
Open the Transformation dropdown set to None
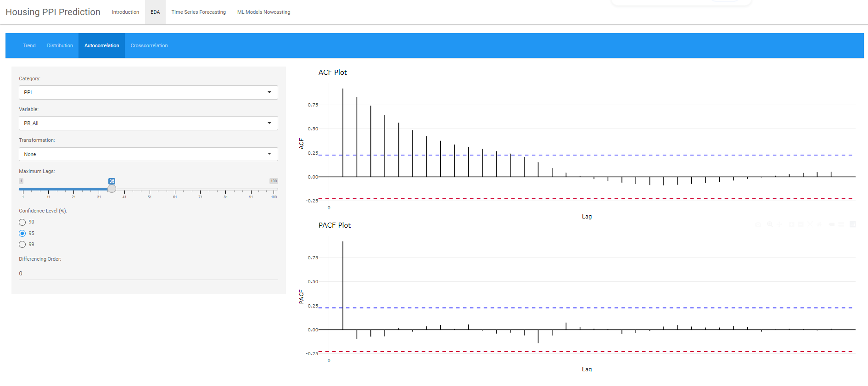click(148, 154)
